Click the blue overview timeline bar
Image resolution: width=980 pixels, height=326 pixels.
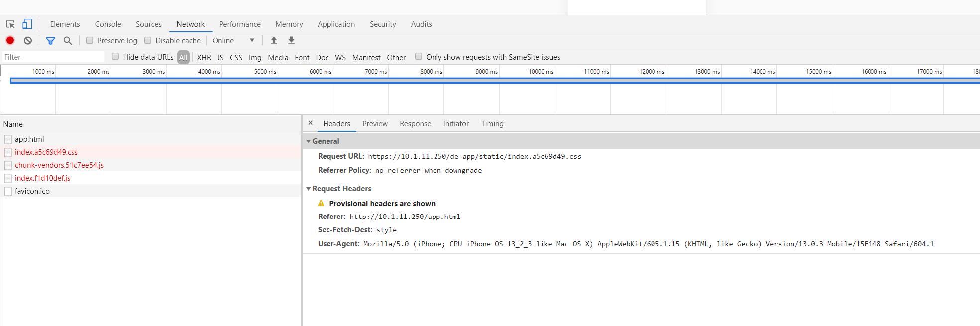pos(495,81)
